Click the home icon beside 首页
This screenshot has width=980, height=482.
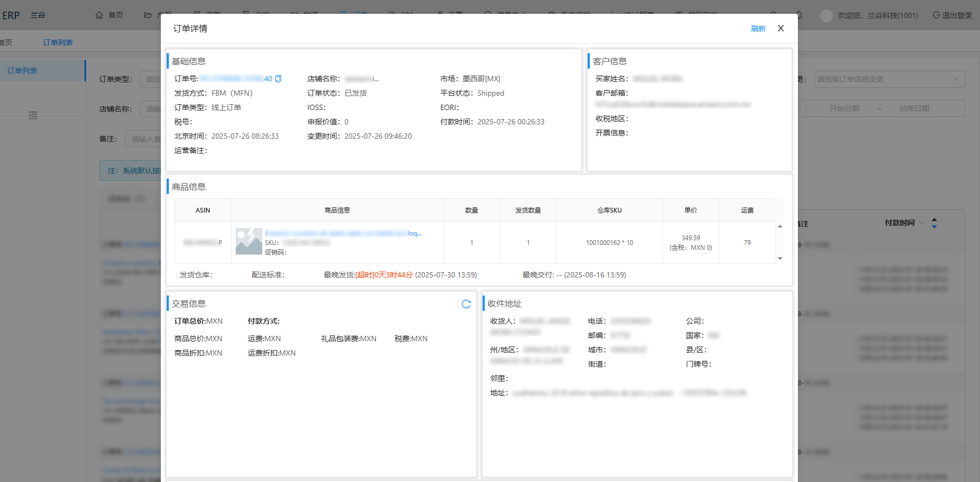point(99,15)
